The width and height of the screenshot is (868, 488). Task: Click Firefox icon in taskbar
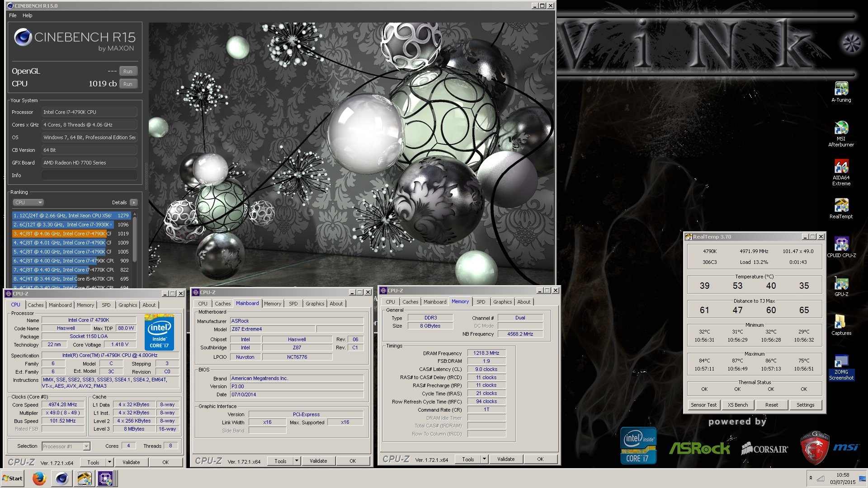[39, 478]
